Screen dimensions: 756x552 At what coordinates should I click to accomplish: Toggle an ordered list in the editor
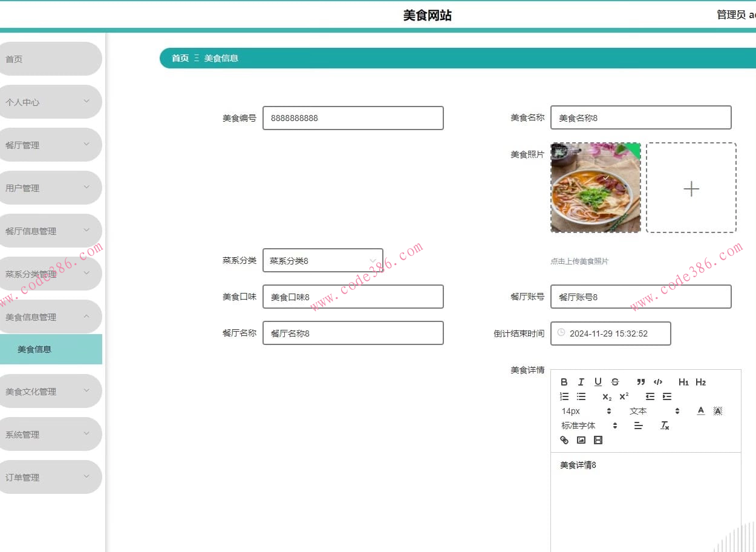(564, 396)
